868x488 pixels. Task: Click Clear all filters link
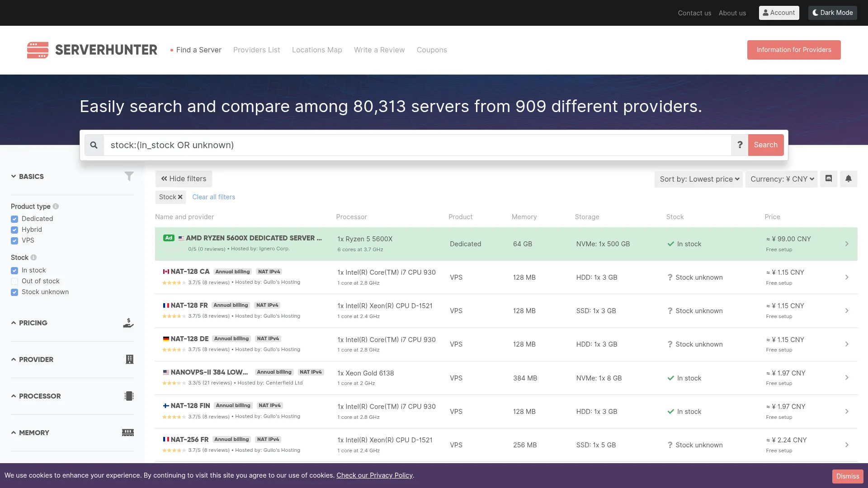click(213, 197)
